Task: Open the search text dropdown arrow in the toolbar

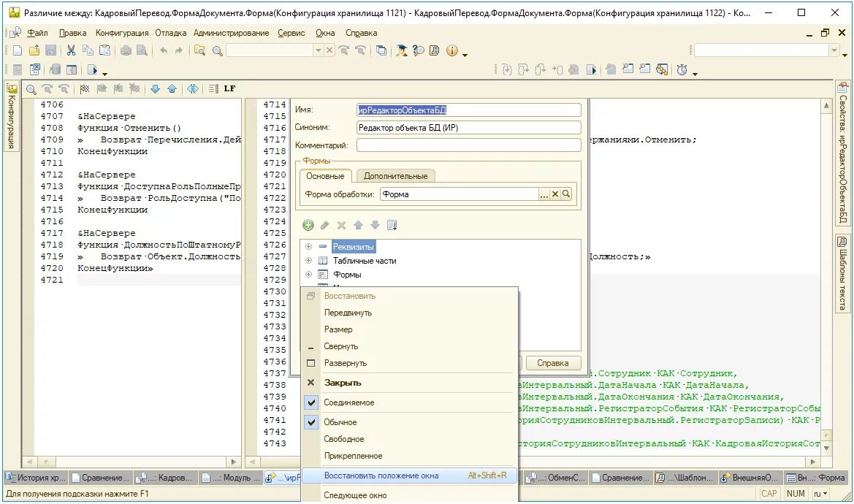Action: pyautogui.click(x=318, y=50)
